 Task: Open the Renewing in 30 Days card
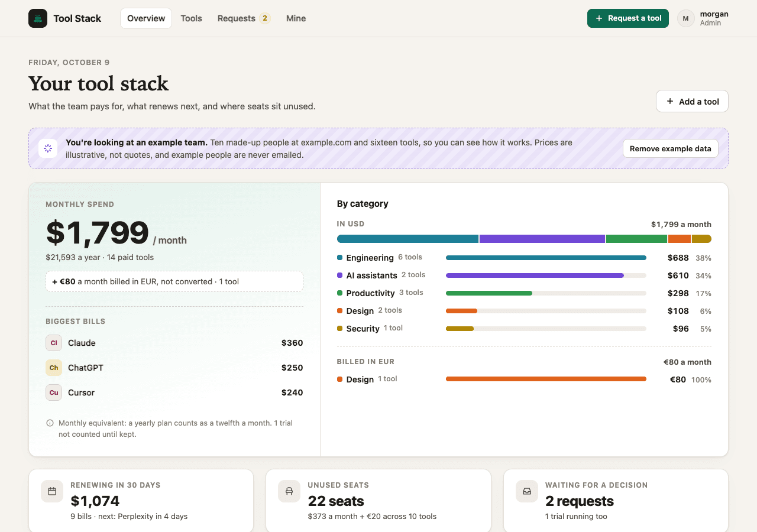141,501
